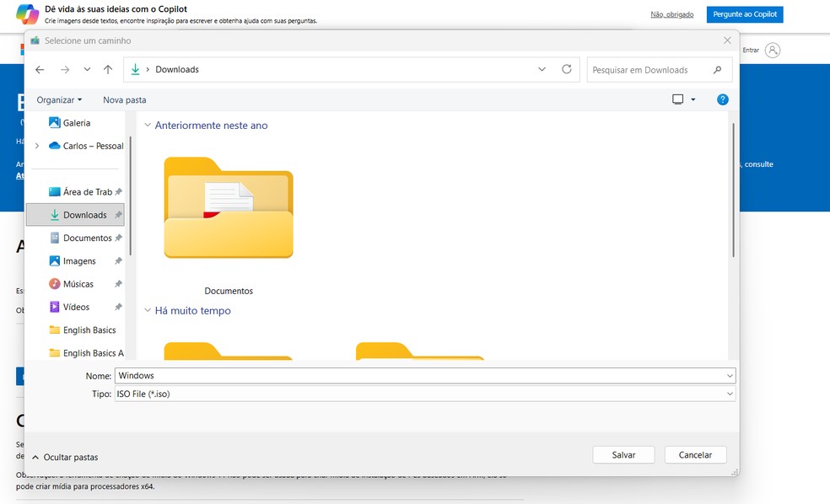Image resolution: width=830 pixels, height=504 pixels.
Task: Refresh the Downloads folder view
Action: [566, 69]
